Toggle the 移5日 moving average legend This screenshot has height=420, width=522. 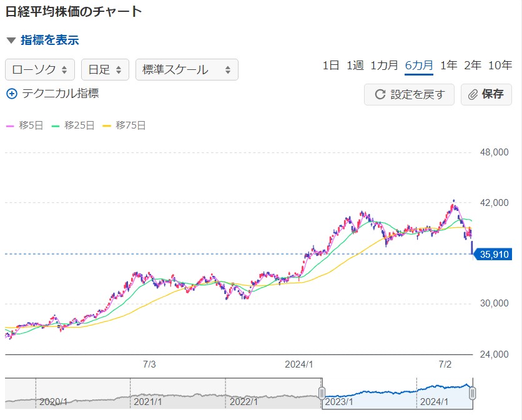25,125
